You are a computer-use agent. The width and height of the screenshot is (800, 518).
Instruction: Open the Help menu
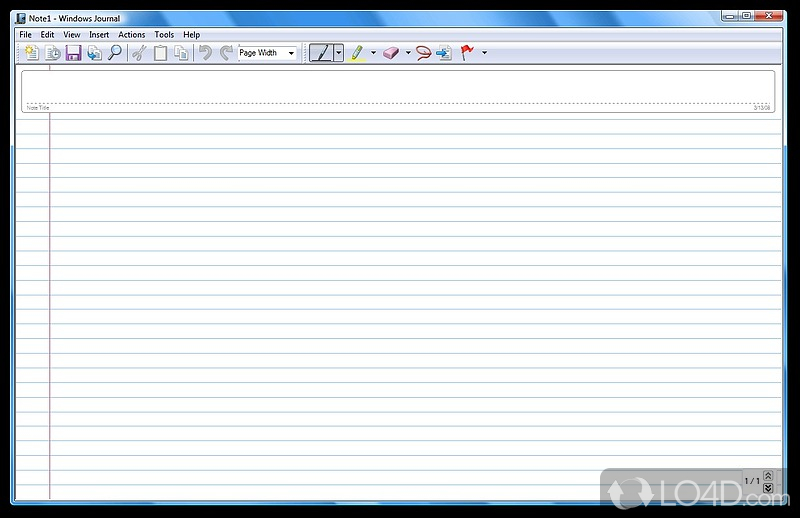[191, 35]
